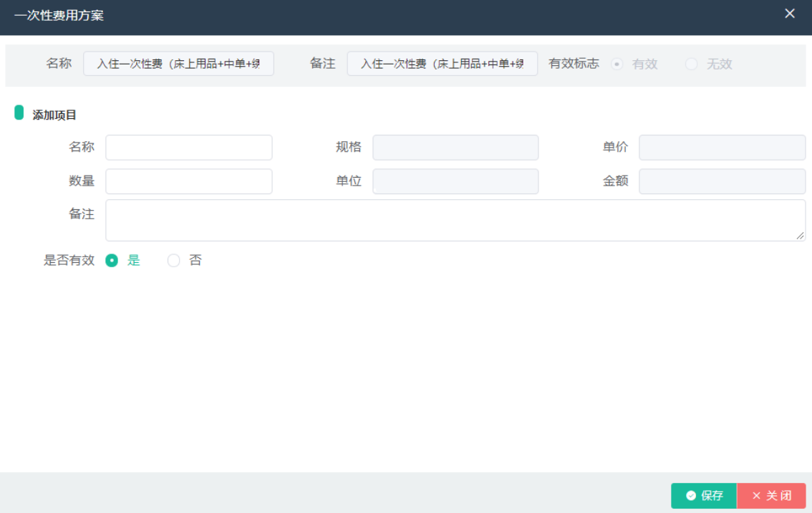Click the 一次性费用方案 dialog title

[x=59, y=16]
